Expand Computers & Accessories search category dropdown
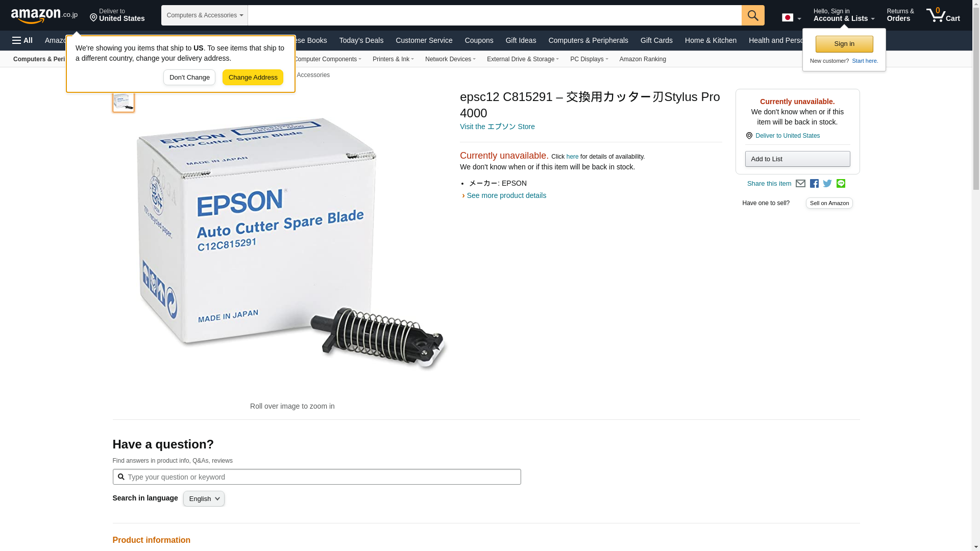980x551 pixels. coord(205,15)
